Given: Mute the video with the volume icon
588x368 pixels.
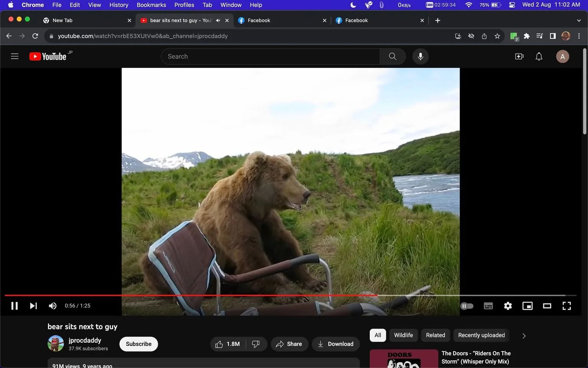Looking at the screenshot, I should (52, 306).
